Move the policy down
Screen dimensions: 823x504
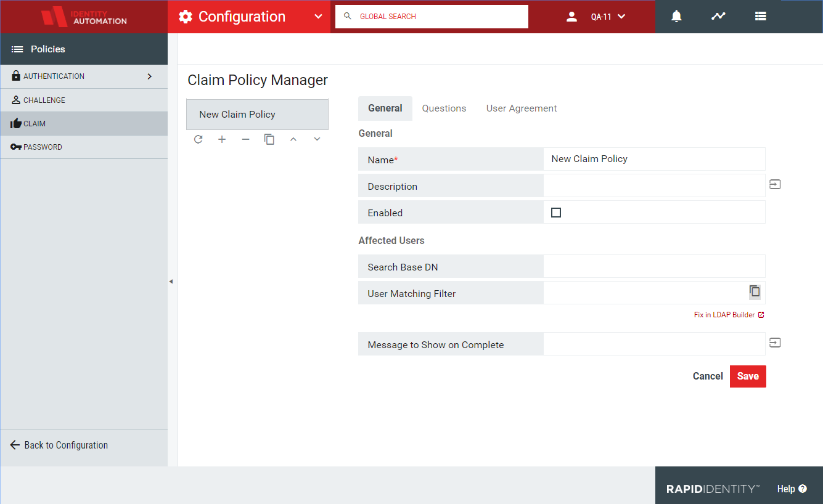[x=317, y=139]
